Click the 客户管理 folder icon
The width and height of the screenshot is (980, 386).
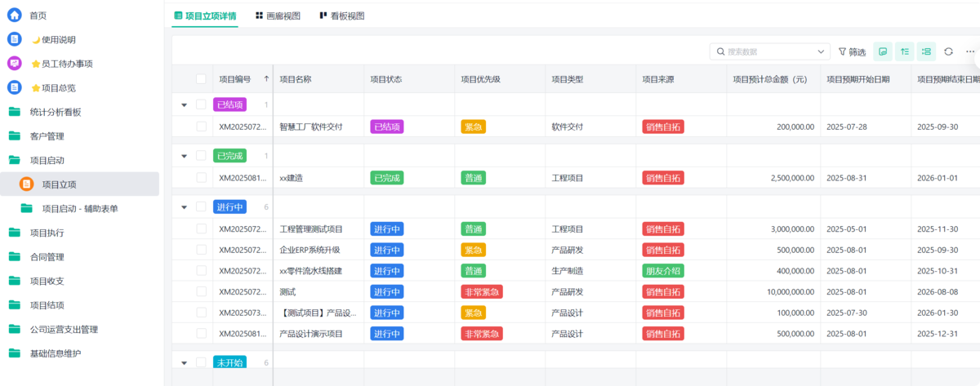[14, 136]
